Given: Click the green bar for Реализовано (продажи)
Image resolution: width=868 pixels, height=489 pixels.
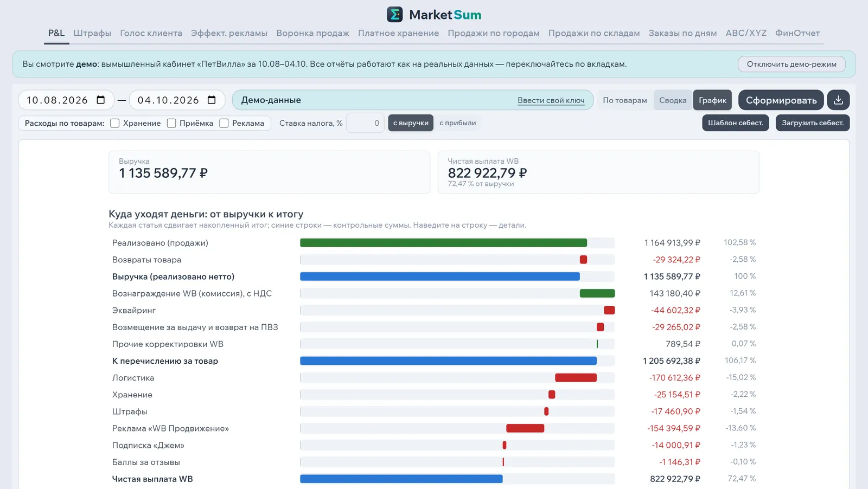Looking at the screenshot, I should [x=443, y=243].
